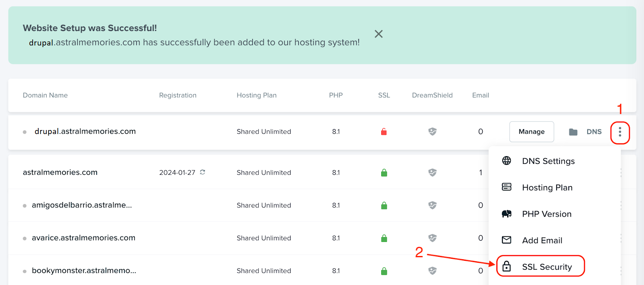Choose Hosting Plan in the dropdown menu
The image size is (644, 285).
[547, 188]
